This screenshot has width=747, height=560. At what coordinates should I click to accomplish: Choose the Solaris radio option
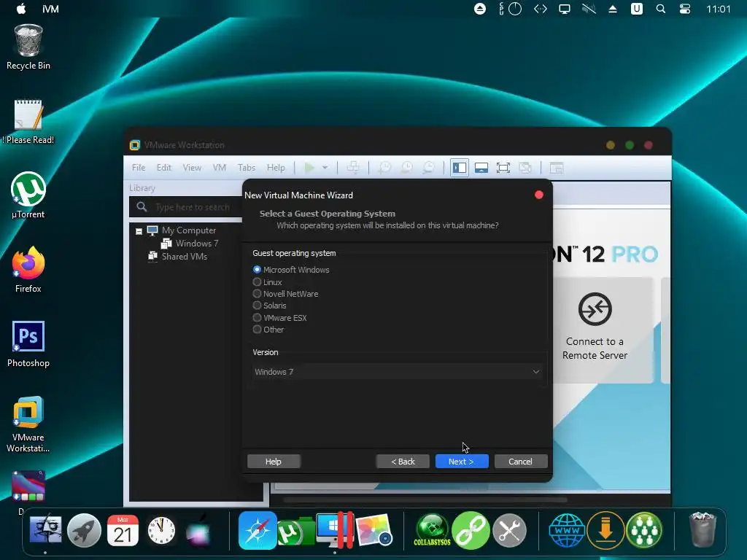pos(270,306)
